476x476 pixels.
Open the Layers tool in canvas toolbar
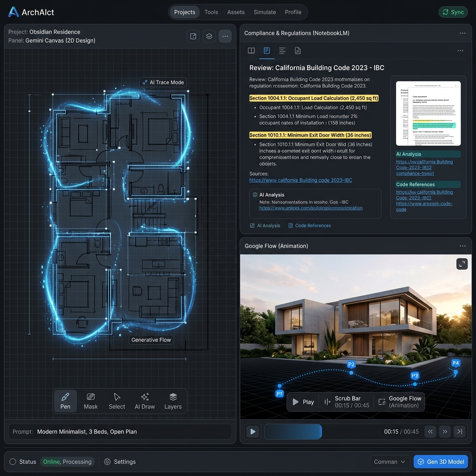pos(173,401)
